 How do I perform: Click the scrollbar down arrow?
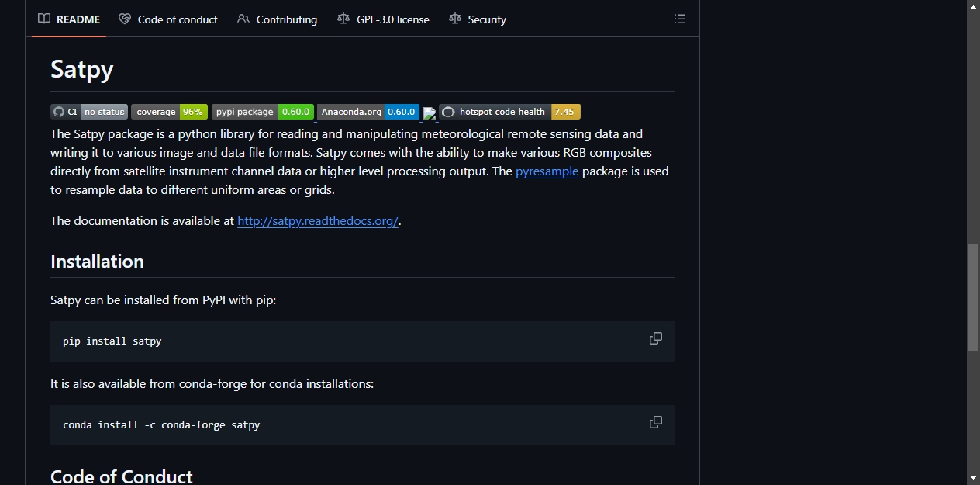(973, 478)
